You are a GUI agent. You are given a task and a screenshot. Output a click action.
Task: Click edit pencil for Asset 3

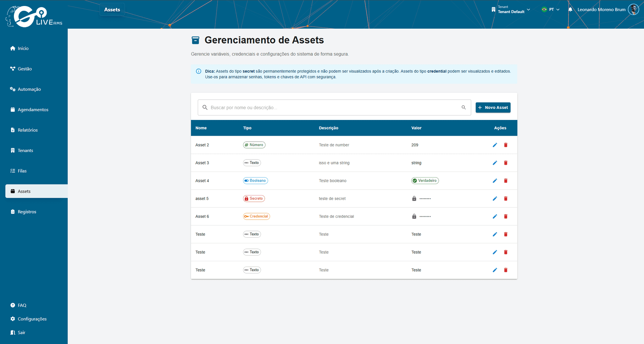[495, 163]
